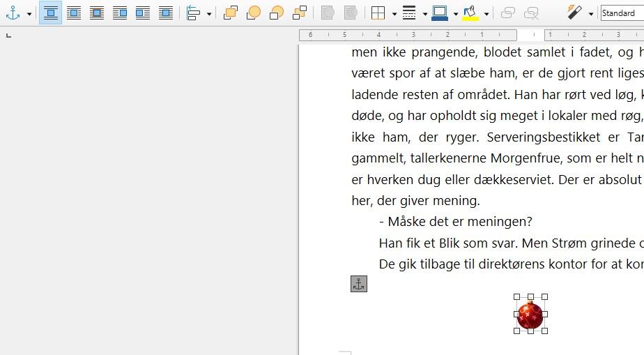Apply the blue Border Color swatch
The height and width of the screenshot is (355, 644).
click(x=440, y=13)
